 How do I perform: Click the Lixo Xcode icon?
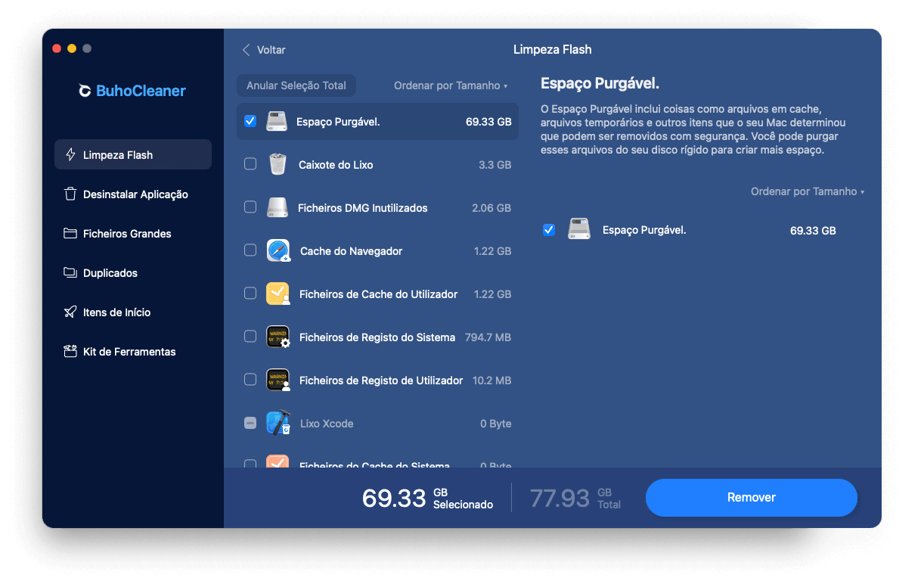pos(278,424)
